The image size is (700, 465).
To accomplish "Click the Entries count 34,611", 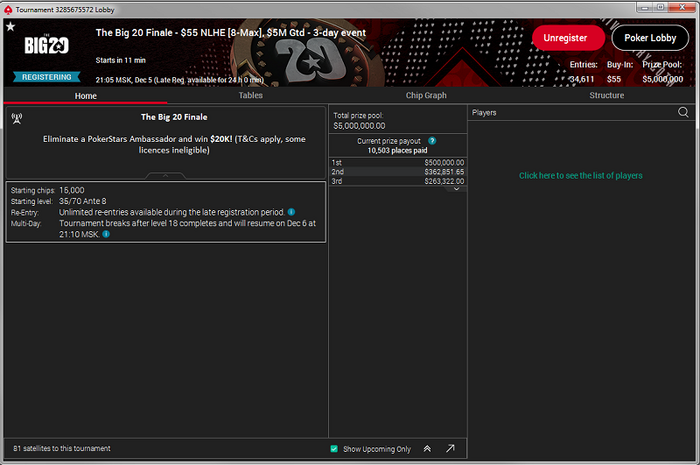I will click(x=582, y=79).
